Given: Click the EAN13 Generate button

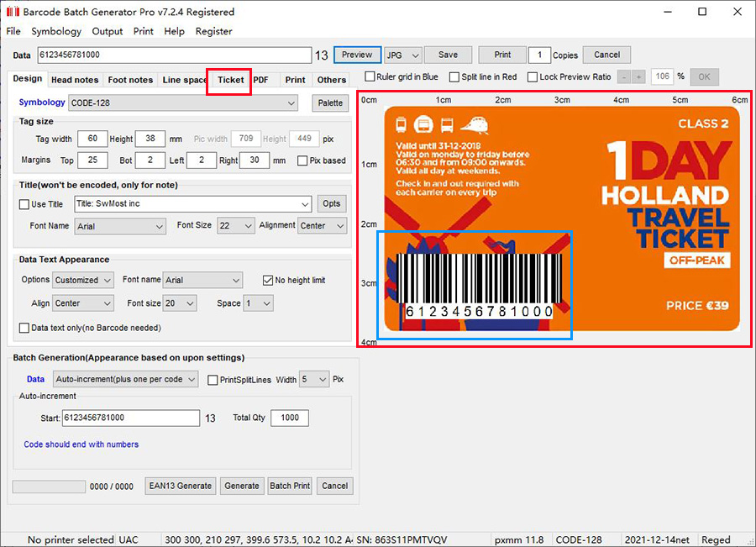Looking at the screenshot, I should tap(181, 487).
